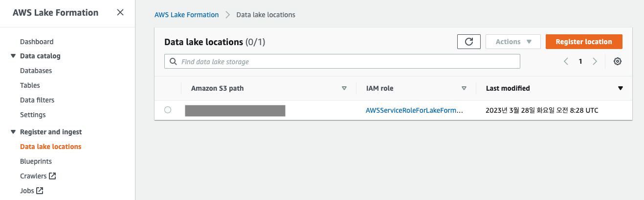Viewport: 644px width, 200px height.
Task: Collapse the Data catalog section
Action: point(13,56)
